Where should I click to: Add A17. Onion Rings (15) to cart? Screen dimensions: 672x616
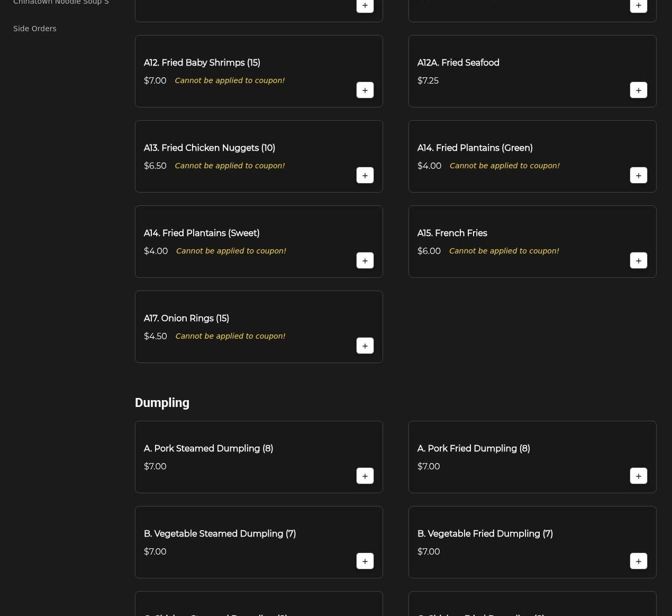tap(365, 346)
